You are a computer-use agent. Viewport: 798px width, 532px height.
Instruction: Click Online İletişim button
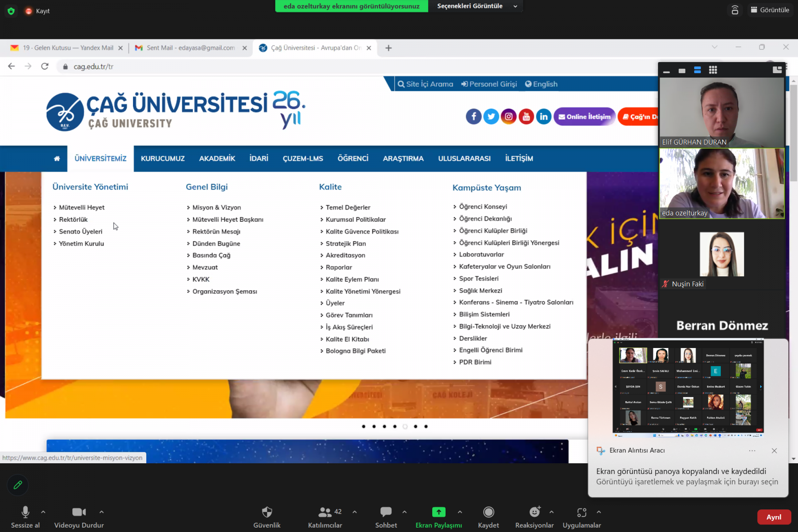click(584, 117)
